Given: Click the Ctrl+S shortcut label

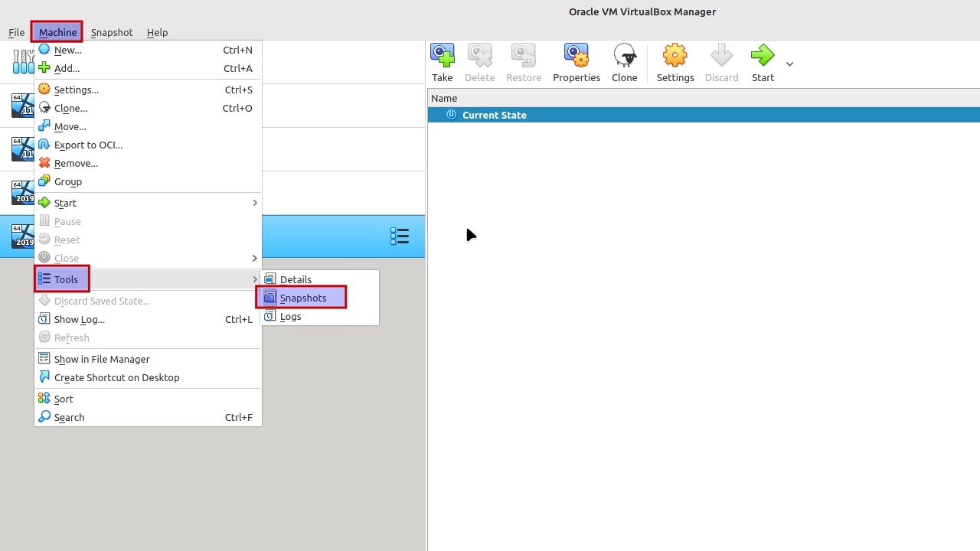Looking at the screenshot, I should pyautogui.click(x=239, y=90).
